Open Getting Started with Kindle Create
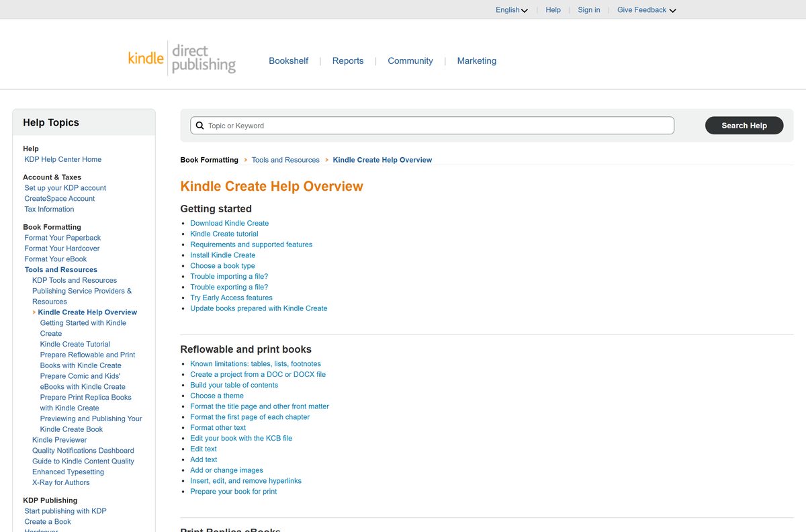Viewport: 806px width, 532px height. click(83, 328)
